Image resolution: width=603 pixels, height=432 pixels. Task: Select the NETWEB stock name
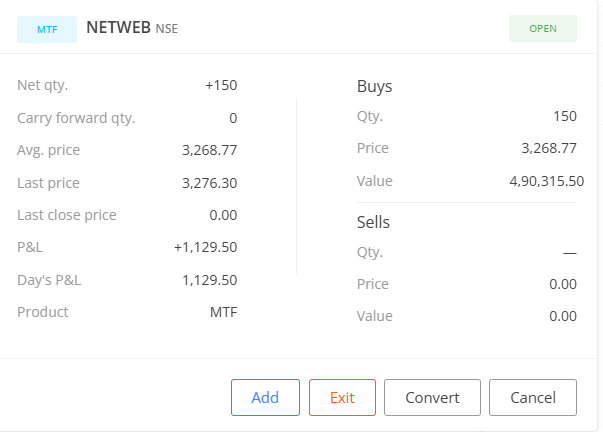118,28
